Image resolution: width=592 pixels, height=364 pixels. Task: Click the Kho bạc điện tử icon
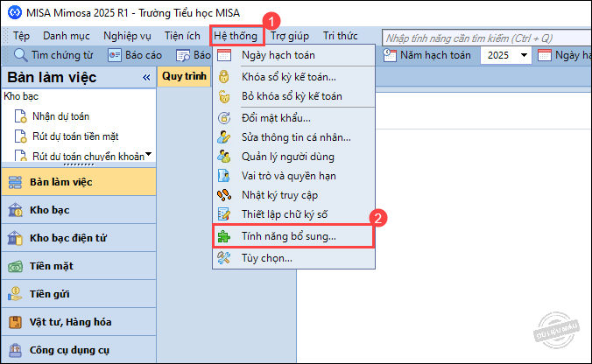pyautogui.click(x=15, y=238)
